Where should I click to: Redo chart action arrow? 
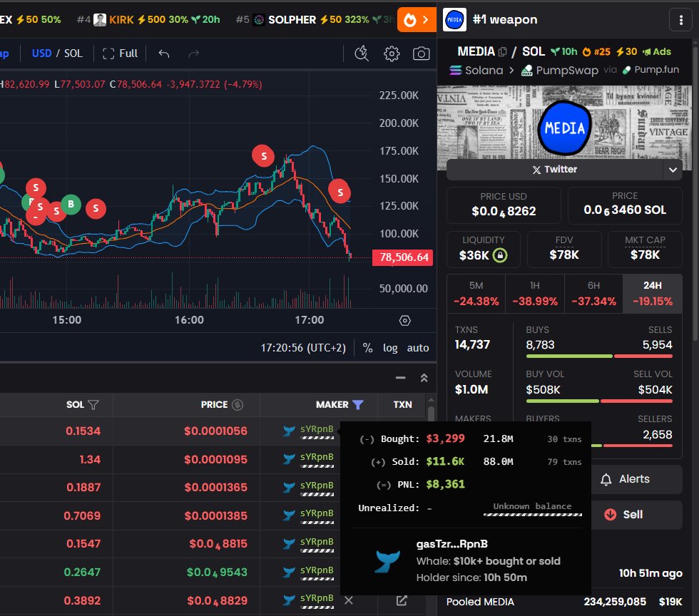pos(193,53)
